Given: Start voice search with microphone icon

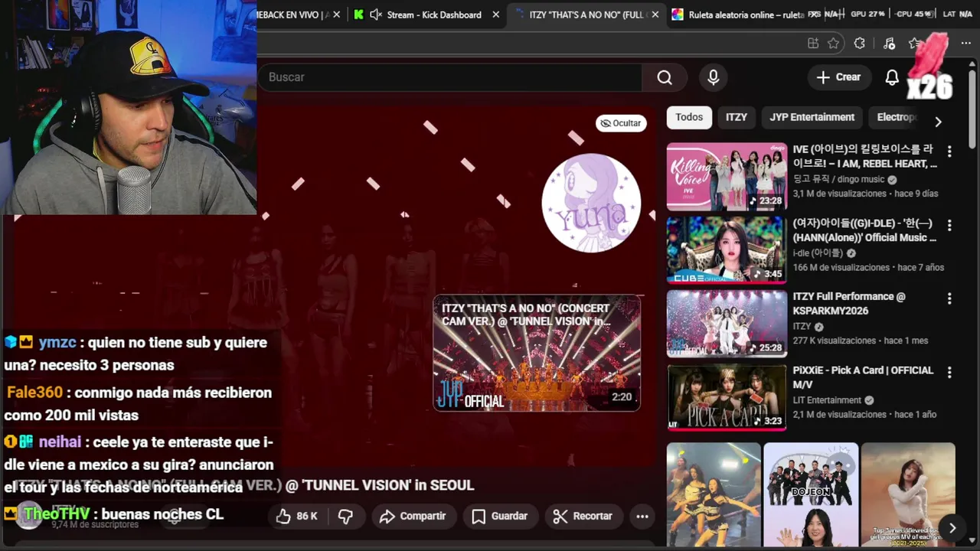Looking at the screenshot, I should pyautogui.click(x=714, y=77).
